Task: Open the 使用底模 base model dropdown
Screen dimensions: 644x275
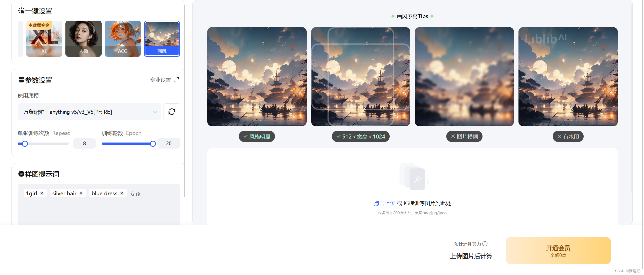Action: point(89,112)
